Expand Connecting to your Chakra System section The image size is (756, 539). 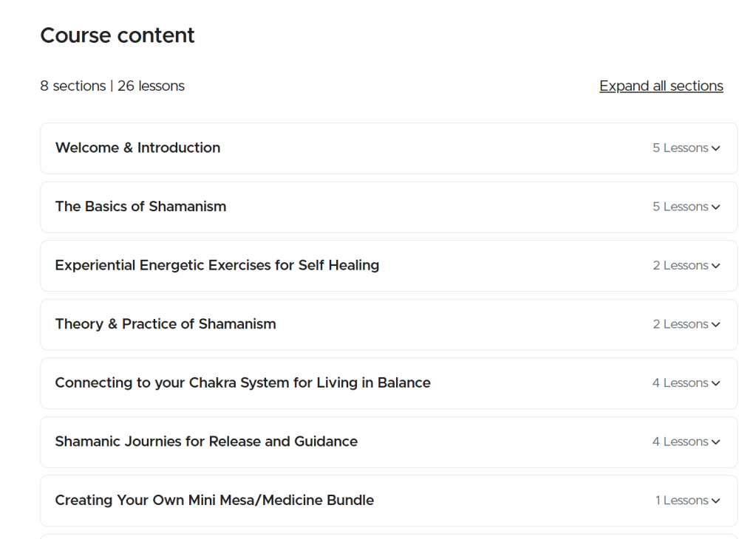(242, 382)
